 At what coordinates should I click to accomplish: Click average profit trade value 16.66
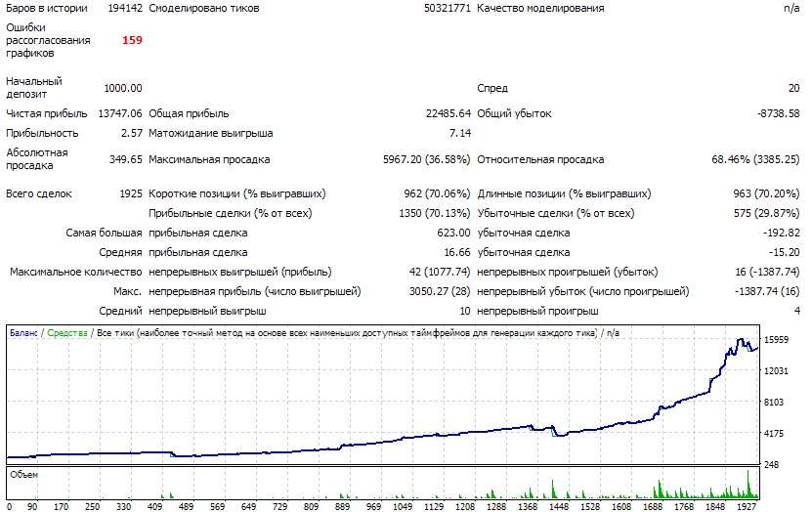click(457, 253)
